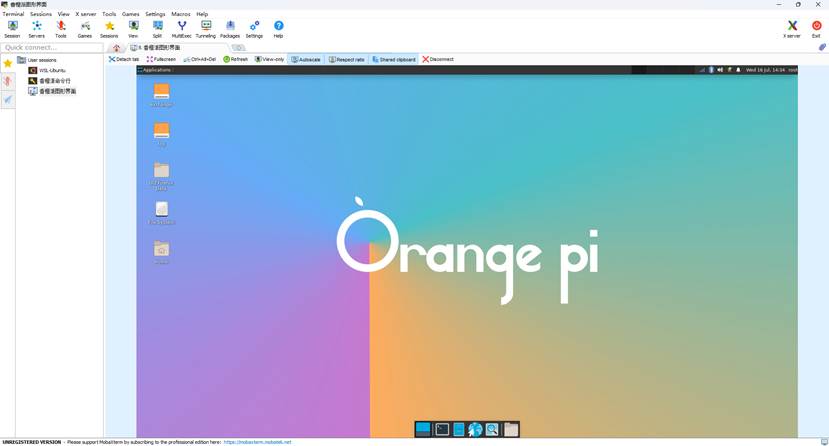
Task: Click the Servers toolbar icon
Action: [x=36, y=29]
